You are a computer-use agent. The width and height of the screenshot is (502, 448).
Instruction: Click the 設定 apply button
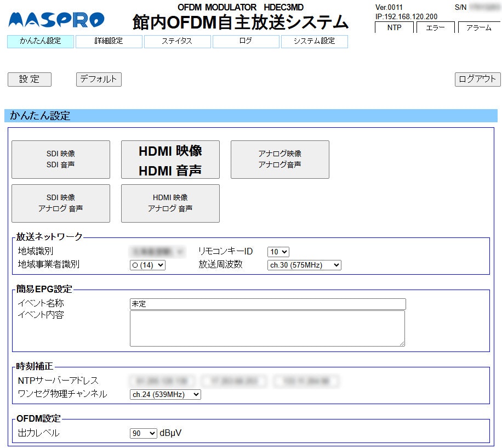pos(30,79)
